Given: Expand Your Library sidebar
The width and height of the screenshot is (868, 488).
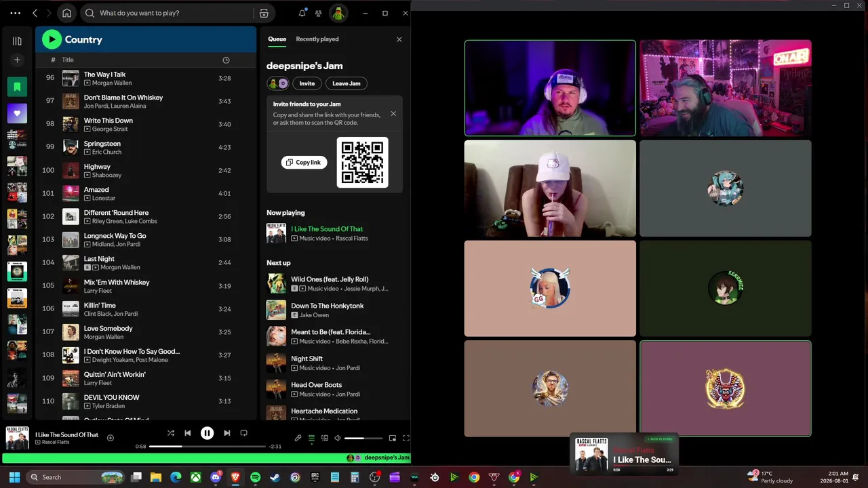Looking at the screenshot, I should coord(17,41).
